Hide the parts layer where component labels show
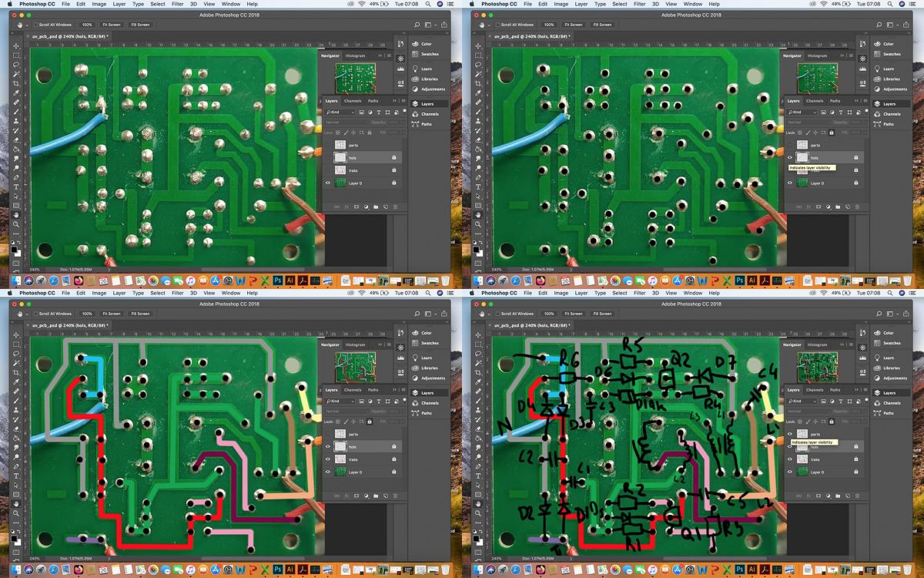The width and height of the screenshot is (924, 578). [x=789, y=434]
